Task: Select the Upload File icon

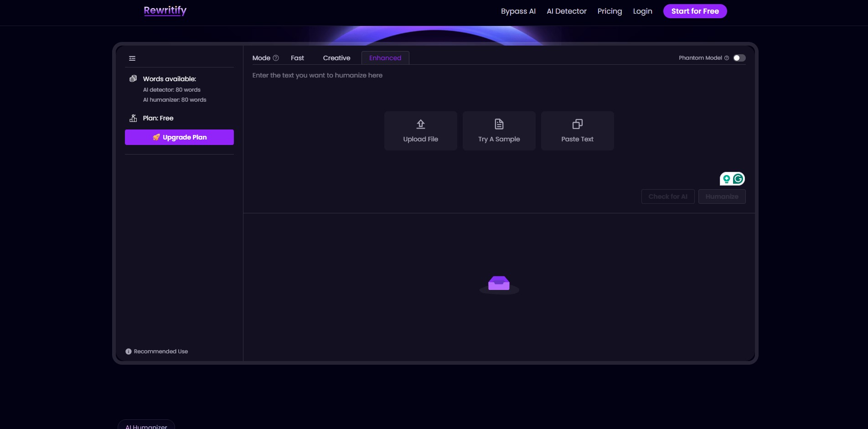Action: pos(420,124)
